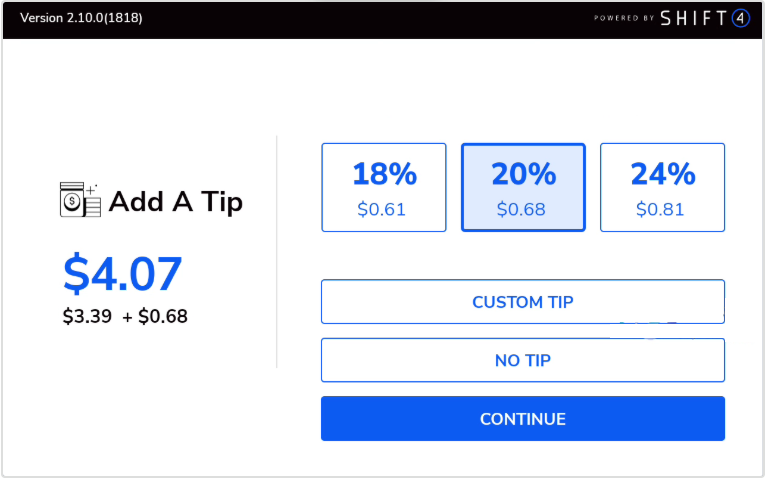Screen dimensions: 767x479
Task: Click the plus sign between subtotal and tip
Action: point(127,317)
